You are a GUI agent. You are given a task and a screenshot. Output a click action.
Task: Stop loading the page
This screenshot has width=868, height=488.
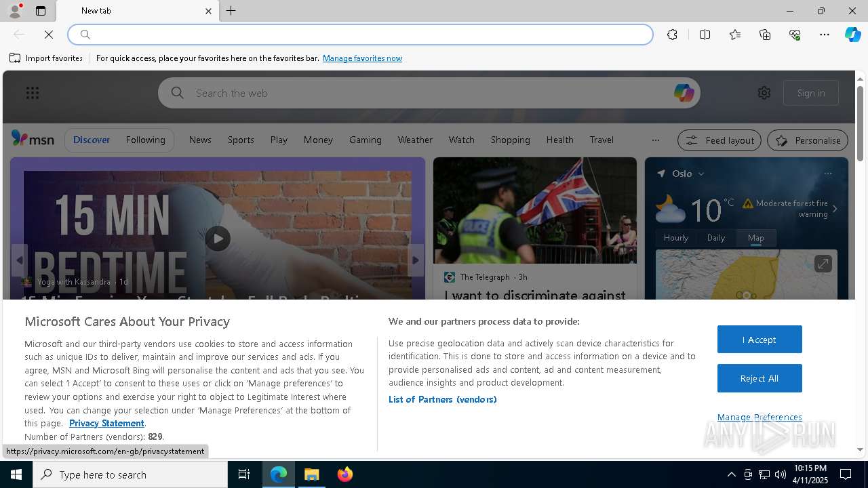point(49,35)
